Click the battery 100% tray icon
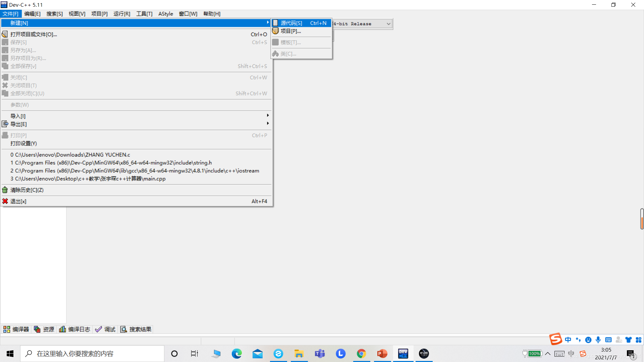This screenshot has height=362, width=644. pos(533,354)
